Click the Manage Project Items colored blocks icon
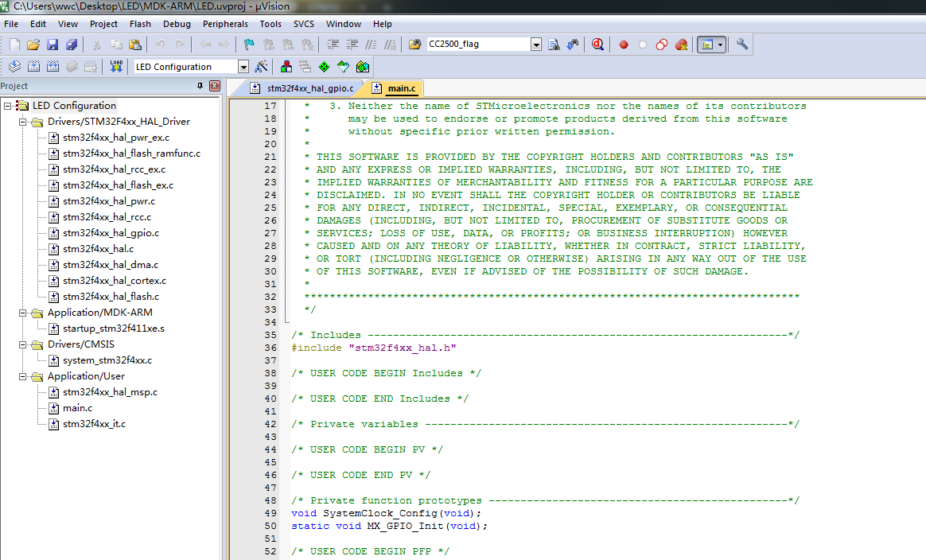 pyautogui.click(x=286, y=67)
